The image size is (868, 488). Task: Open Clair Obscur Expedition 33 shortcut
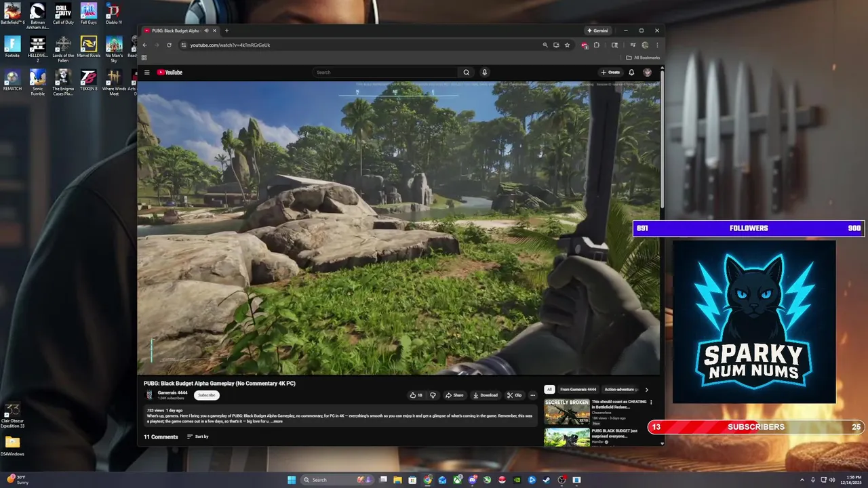12,415
